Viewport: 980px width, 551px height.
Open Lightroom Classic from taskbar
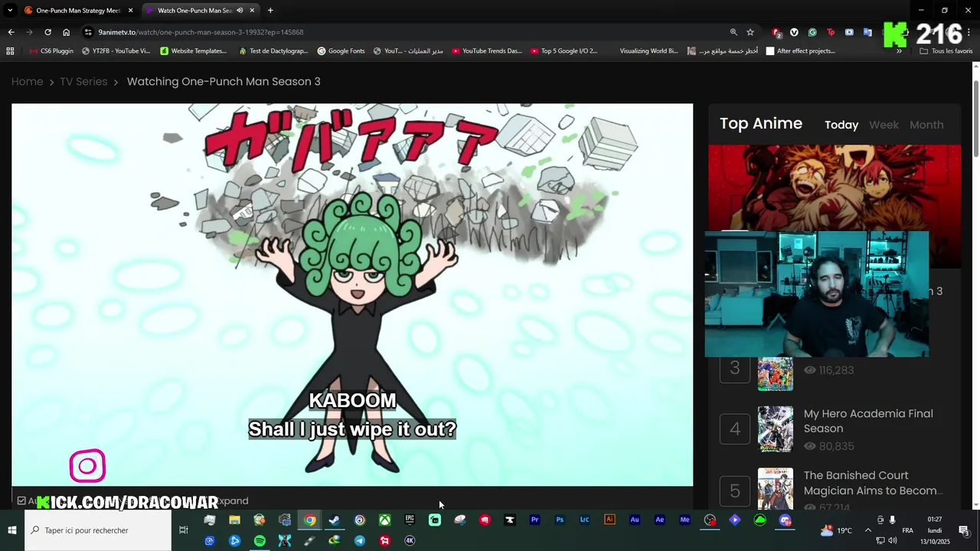coord(585,520)
